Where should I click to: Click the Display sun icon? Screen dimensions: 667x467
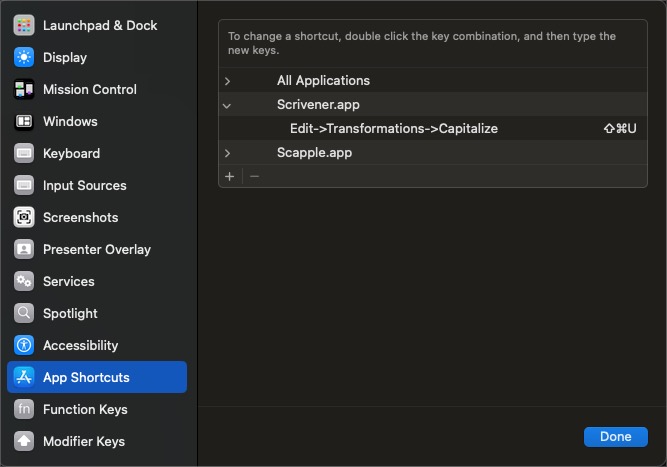[24, 57]
